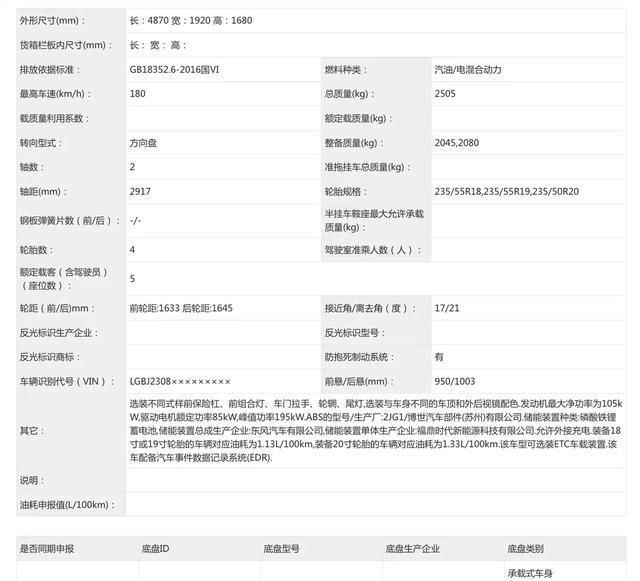
Task: Select the 轮距 value 前轮距:1633 后轮距:1645
Action: 181,308
